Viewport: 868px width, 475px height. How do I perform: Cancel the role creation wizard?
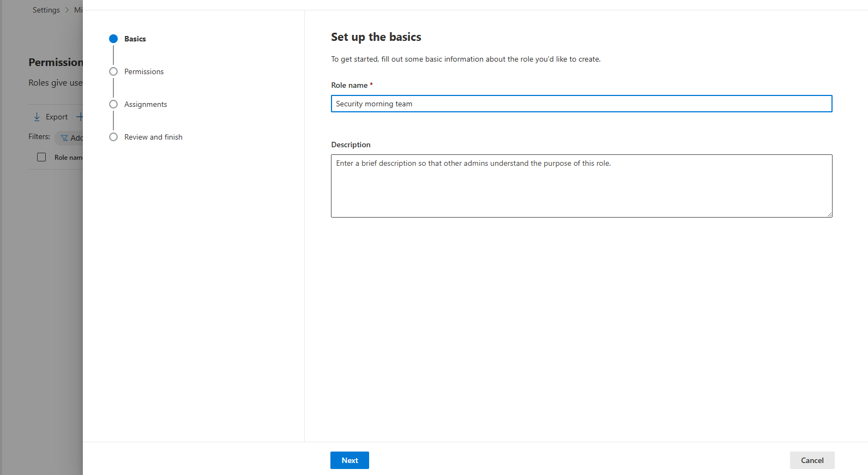[812, 460]
